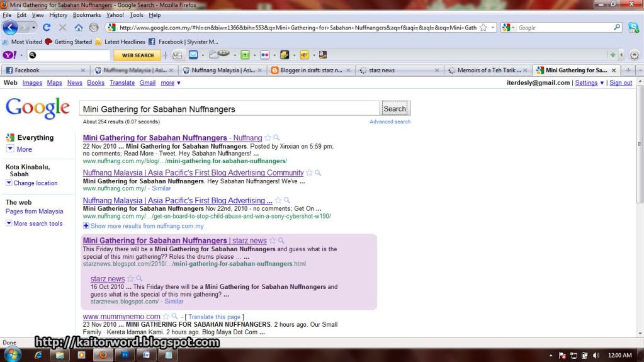Screen dimensions: 644x362
Task: Open the Flickr icon on Yahoo toolbar
Action: click(265, 55)
